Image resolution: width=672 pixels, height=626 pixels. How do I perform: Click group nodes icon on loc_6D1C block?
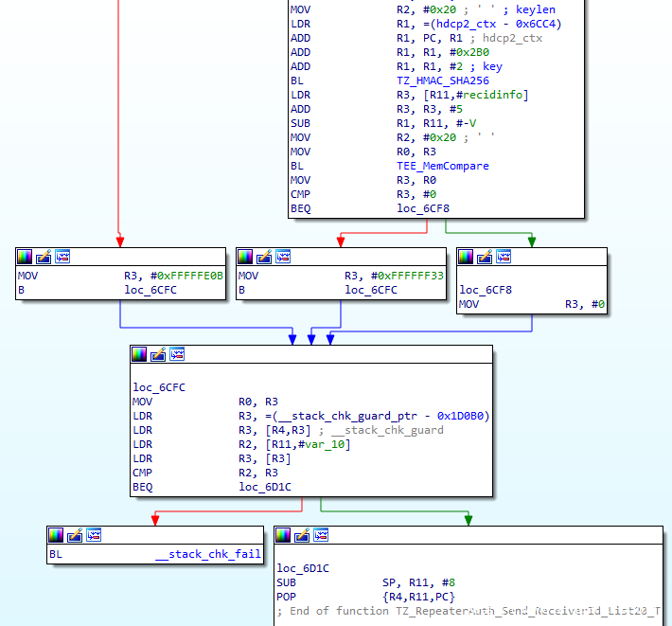[x=321, y=535]
